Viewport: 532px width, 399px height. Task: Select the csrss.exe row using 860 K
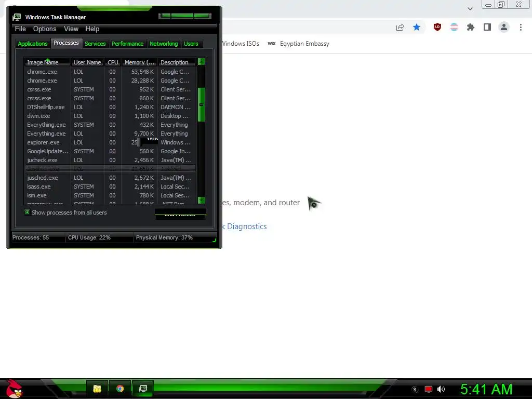(x=110, y=98)
